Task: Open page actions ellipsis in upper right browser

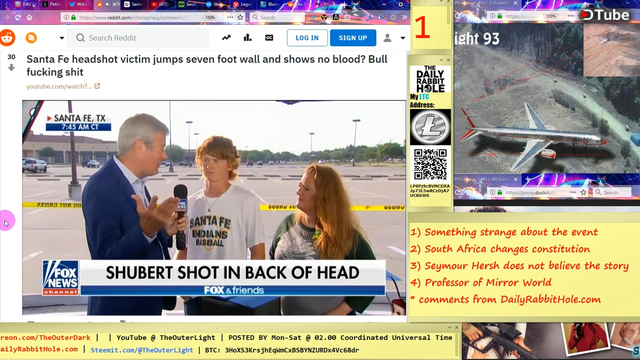Action: [x=571, y=16]
